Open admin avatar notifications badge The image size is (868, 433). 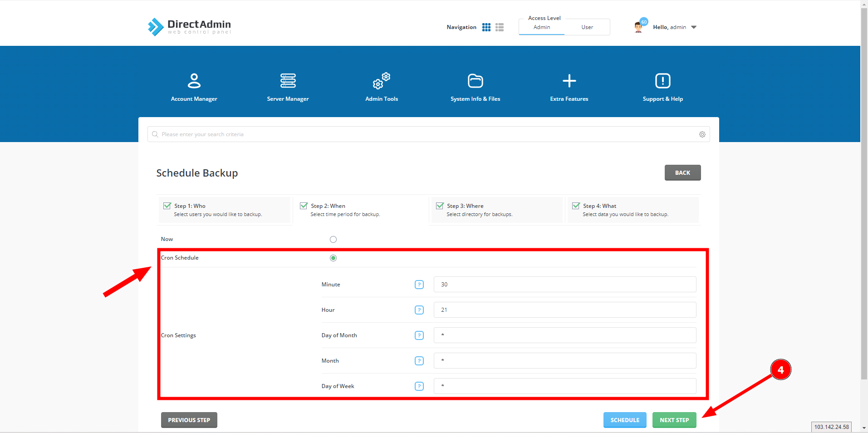coord(643,22)
